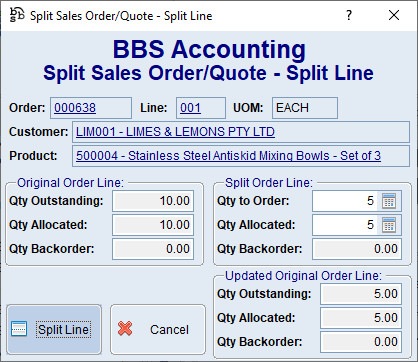Focus the Qty to Order input
418x362 pixels.
[345, 201]
